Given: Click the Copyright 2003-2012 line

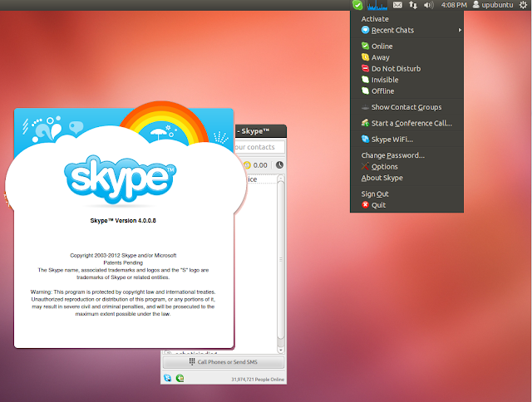Looking at the screenshot, I should [x=123, y=255].
